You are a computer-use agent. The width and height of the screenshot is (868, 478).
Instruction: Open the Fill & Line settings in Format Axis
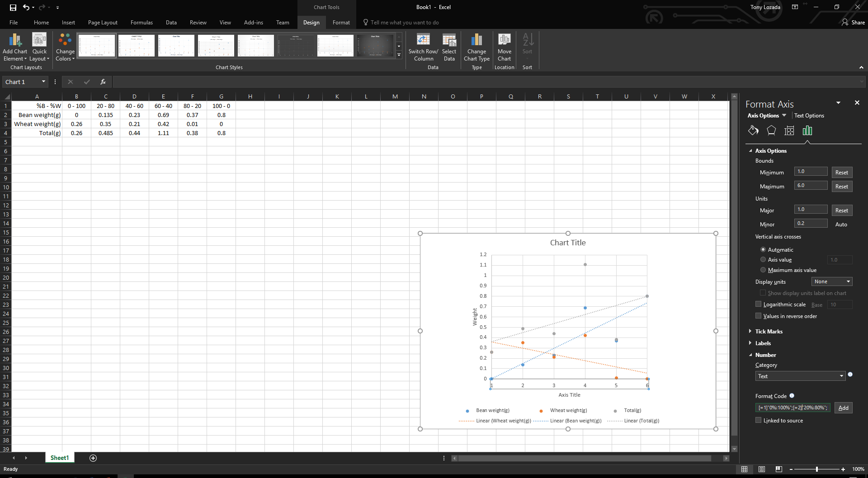click(753, 130)
